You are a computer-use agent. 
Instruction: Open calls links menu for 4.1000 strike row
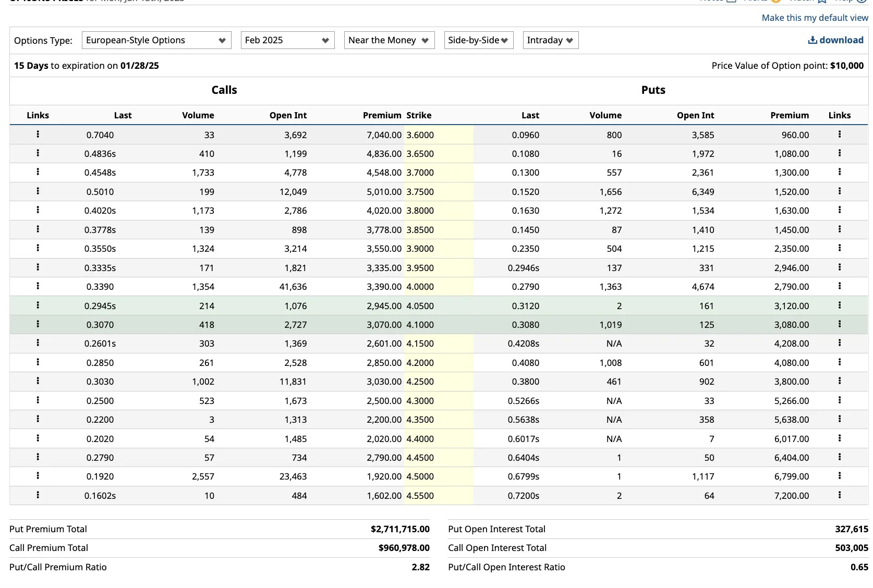(x=38, y=324)
